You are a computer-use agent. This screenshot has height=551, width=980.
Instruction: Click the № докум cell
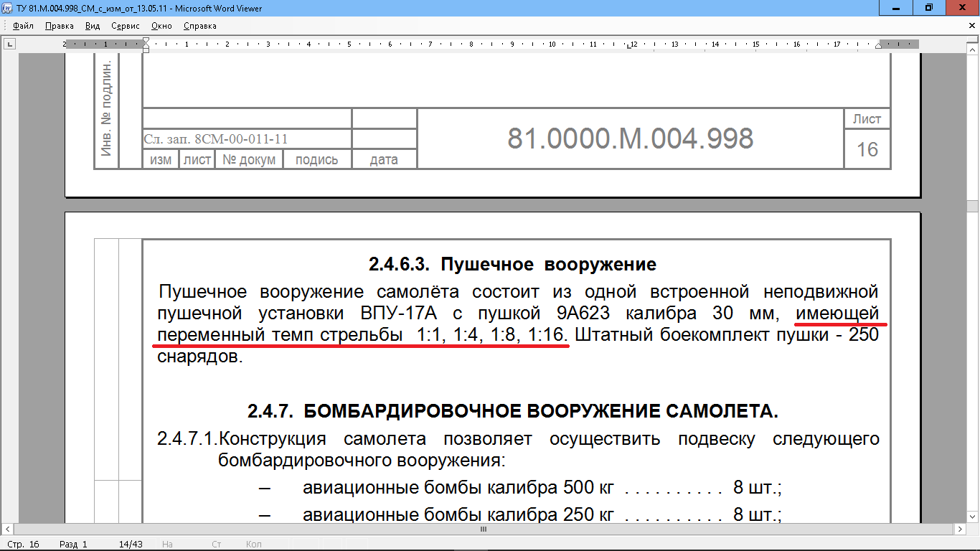click(249, 159)
